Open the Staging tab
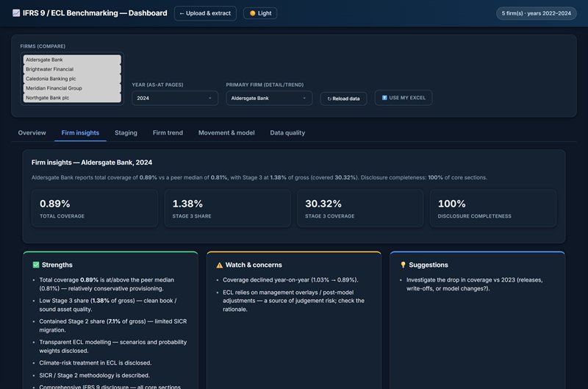This screenshot has width=588, height=389. point(126,133)
